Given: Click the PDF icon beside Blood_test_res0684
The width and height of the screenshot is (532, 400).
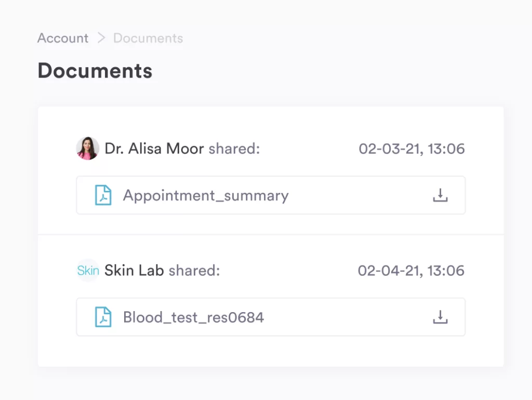Looking at the screenshot, I should [103, 317].
